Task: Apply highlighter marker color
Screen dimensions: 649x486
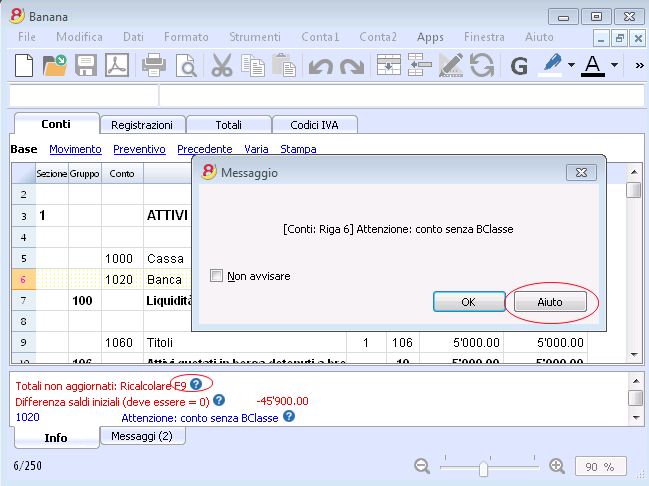Action: (x=551, y=65)
